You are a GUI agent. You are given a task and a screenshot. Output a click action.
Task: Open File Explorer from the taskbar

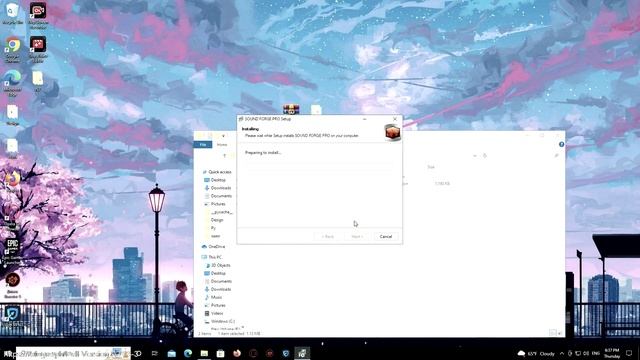click(204, 353)
